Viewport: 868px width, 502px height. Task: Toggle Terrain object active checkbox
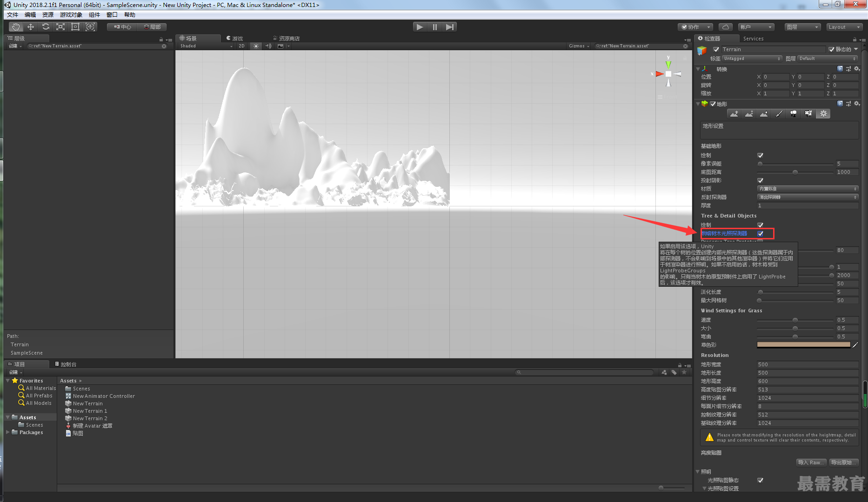pyautogui.click(x=716, y=49)
